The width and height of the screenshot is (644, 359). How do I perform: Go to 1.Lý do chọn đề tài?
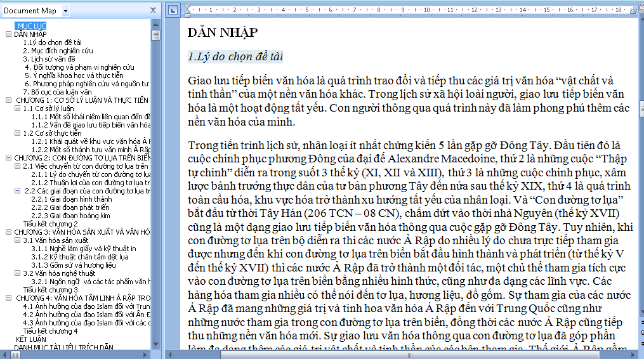tap(52, 42)
